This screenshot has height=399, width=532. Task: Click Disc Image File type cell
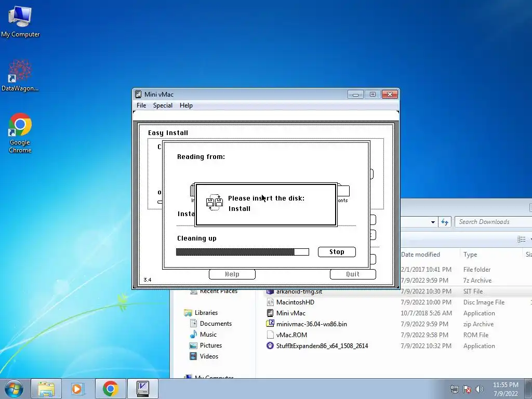pos(484,302)
